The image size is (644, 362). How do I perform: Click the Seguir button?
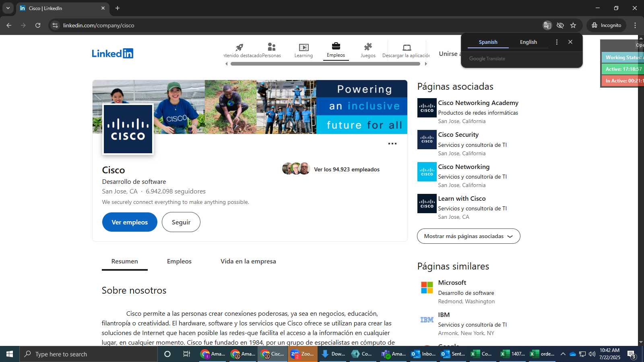coord(181,222)
